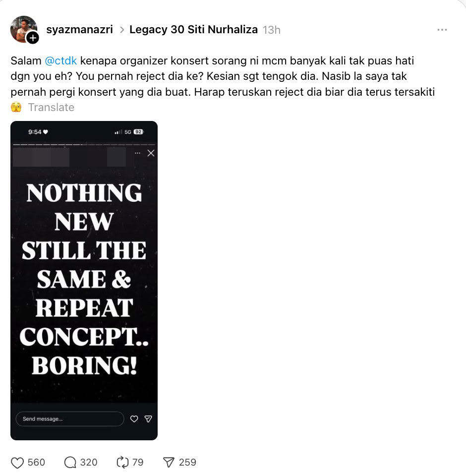466x476 pixels.
Task: Open the syazmanazri profile name
Action: 79,29
